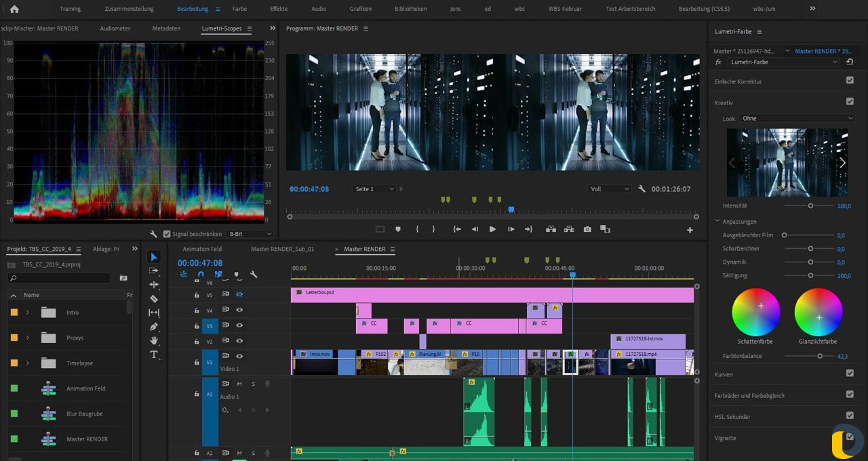Image resolution: width=868 pixels, height=461 pixels.
Task: Export frame with camera icon
Action: tap(587, 229)
